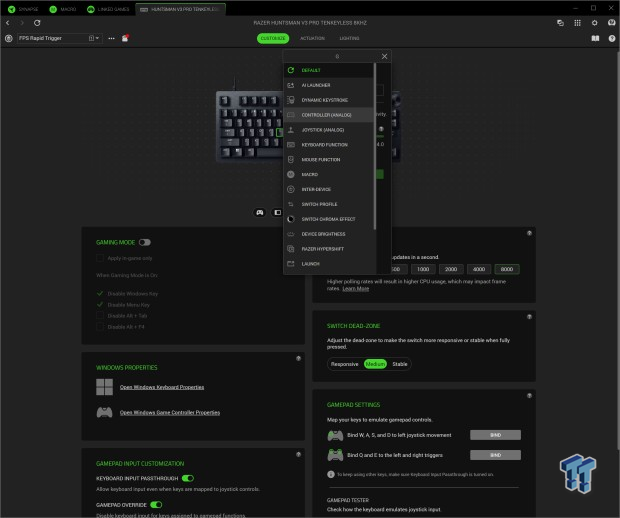
Task: Toggle Gamepad Override switch
Action: 156,505
